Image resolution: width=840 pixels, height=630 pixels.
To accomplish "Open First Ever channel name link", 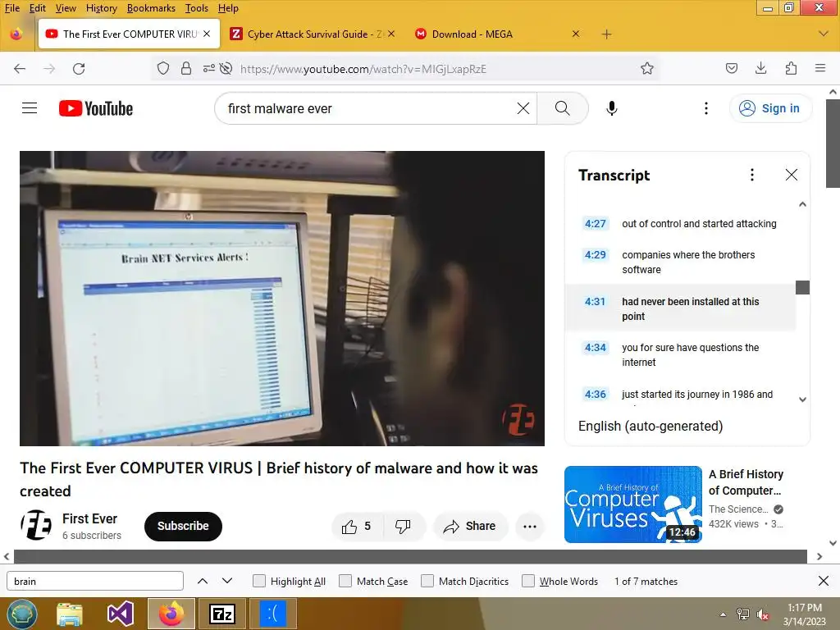I will tap(89, 518).
